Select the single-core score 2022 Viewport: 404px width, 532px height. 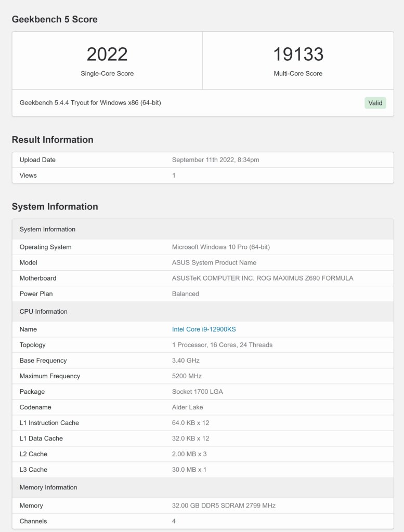point(107,54)
